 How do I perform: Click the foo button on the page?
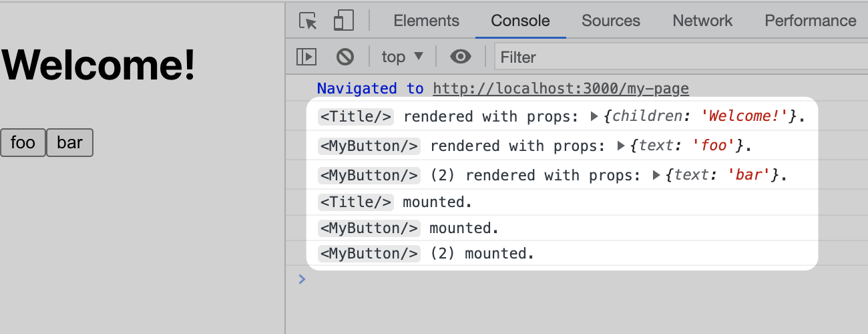click(23, 143)
